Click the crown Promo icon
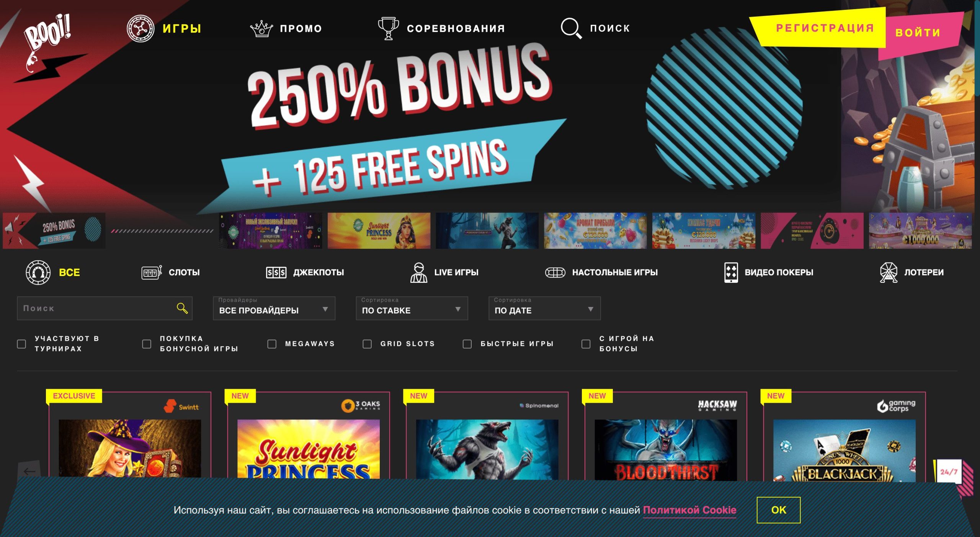Screen dimensions: 980x537 [261, 28]
